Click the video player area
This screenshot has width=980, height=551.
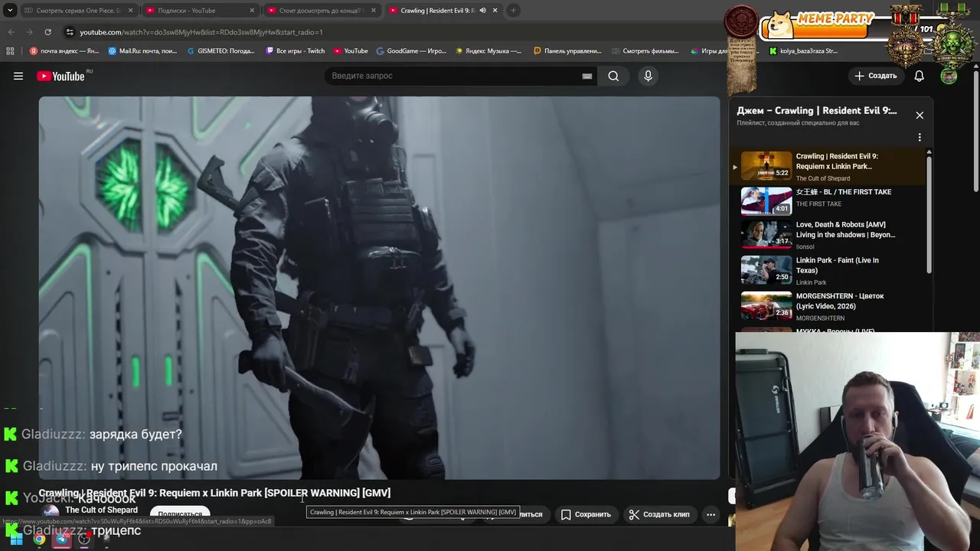[x=379, y=288]
